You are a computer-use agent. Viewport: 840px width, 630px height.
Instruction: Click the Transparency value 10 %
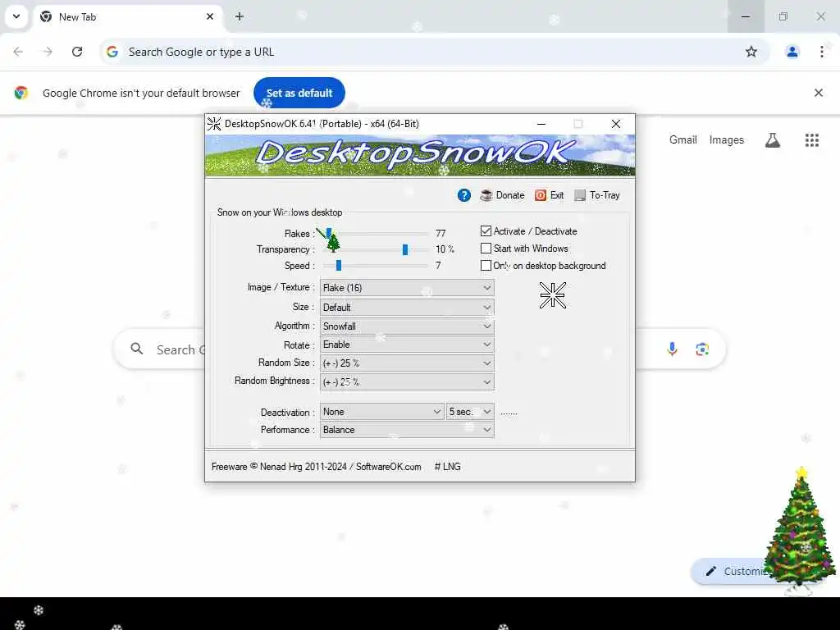[x=445, y=249]
